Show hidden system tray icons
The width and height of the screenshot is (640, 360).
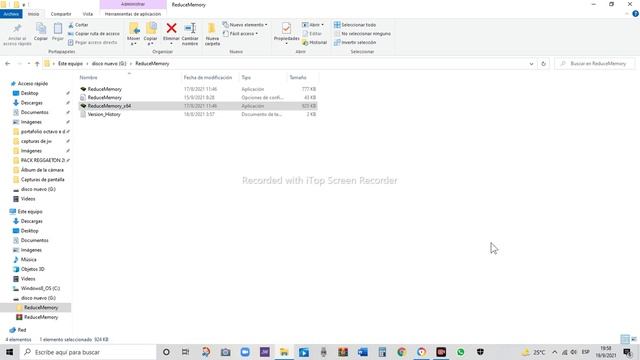pyautogui.click(x=554, y=352)
